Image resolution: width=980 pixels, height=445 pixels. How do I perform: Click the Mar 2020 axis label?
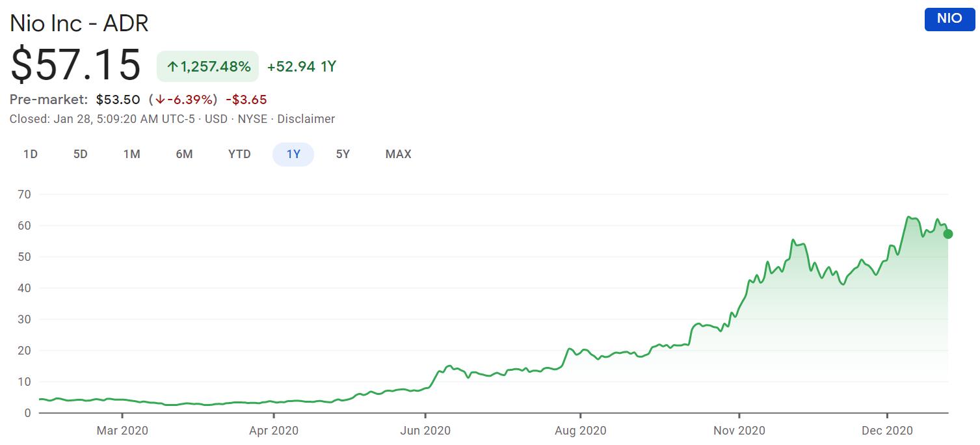[x=122, y=430]
